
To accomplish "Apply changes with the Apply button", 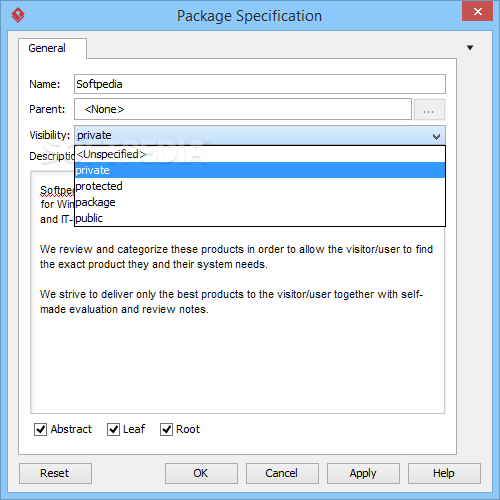I will [363, 473].
